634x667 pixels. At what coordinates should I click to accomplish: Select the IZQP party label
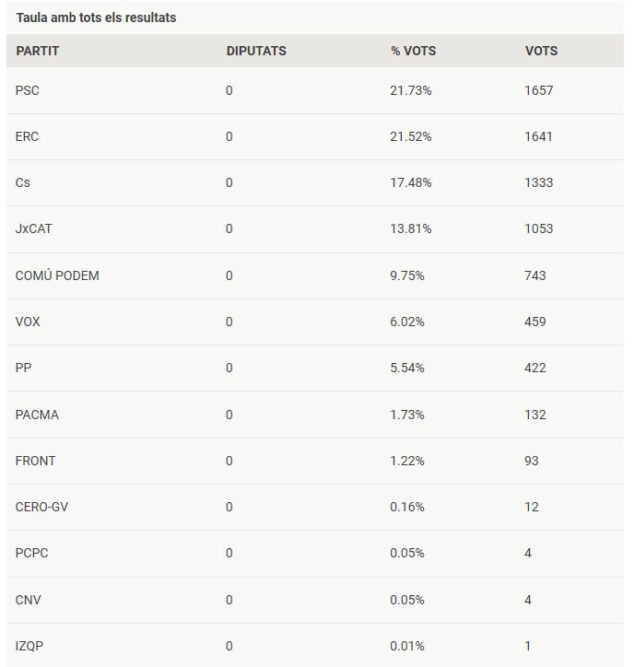tap(29, 646)
